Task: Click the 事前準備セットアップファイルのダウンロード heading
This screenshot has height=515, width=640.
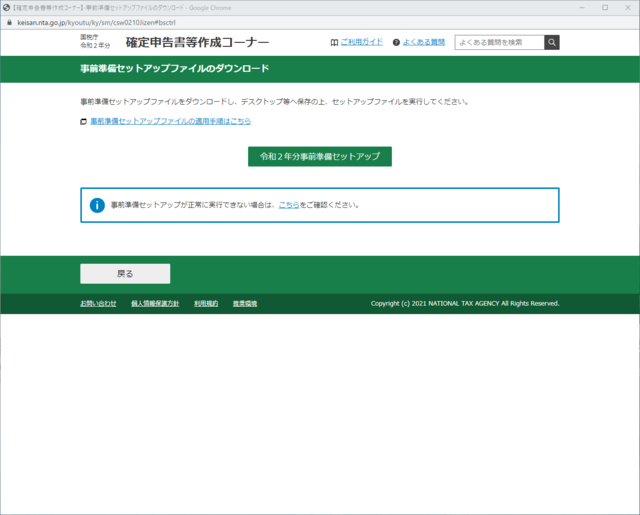Action: click(175, 69)
